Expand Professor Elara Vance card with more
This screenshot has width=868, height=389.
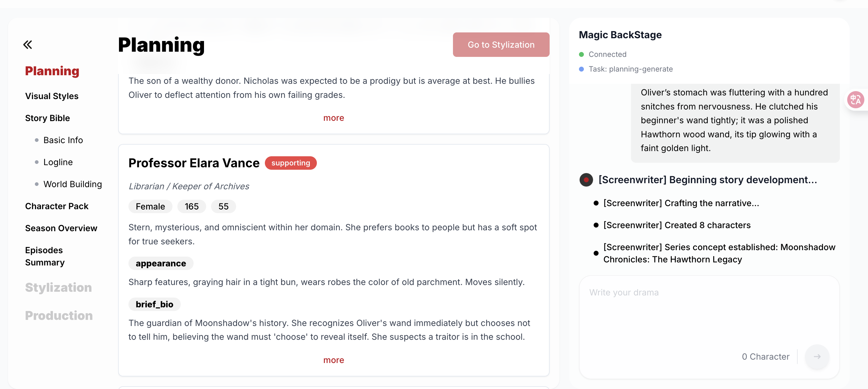point(334,360)
